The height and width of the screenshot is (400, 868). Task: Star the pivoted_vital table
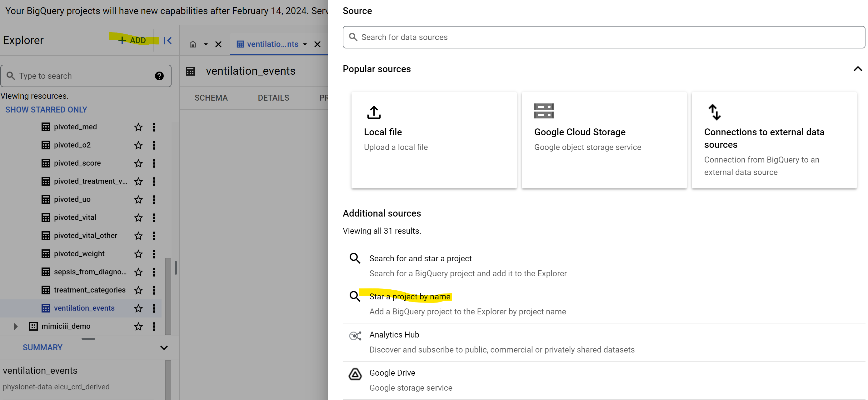click(x=138, y=218)
